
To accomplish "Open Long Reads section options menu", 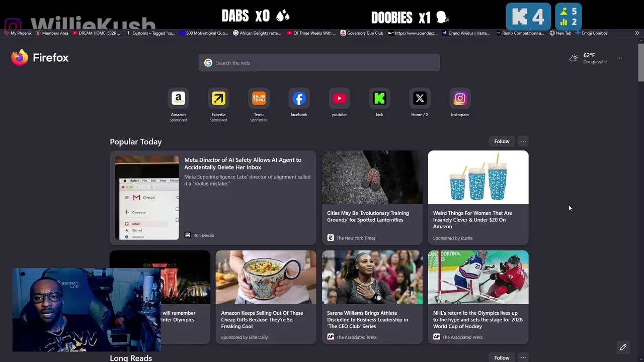I will point(523,357).
